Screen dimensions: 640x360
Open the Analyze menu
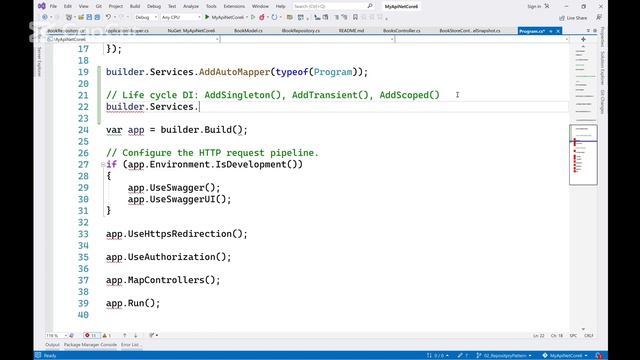[x=191, y=7]
